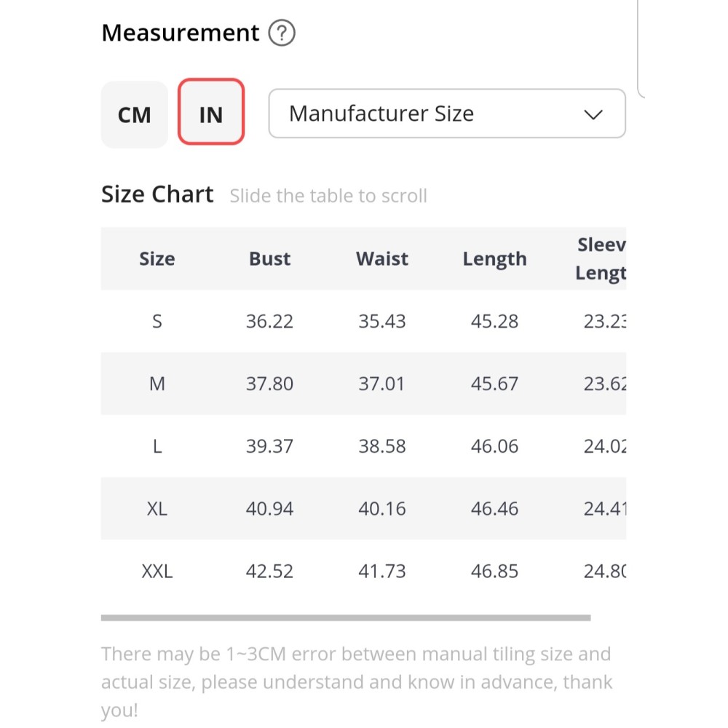This screenshot has width=728, height=728.
Task: Select the L size row
Action: point(157,446)
